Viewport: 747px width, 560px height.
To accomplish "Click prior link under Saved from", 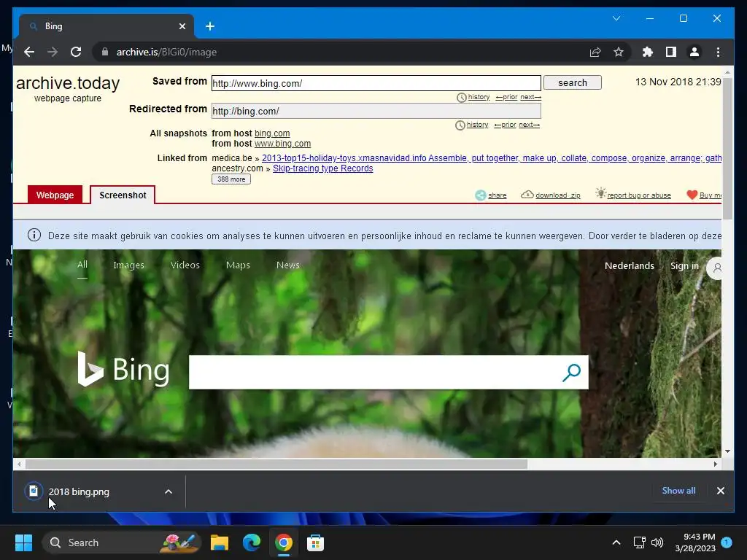I will pyautogui.click(x=506, y=97).
